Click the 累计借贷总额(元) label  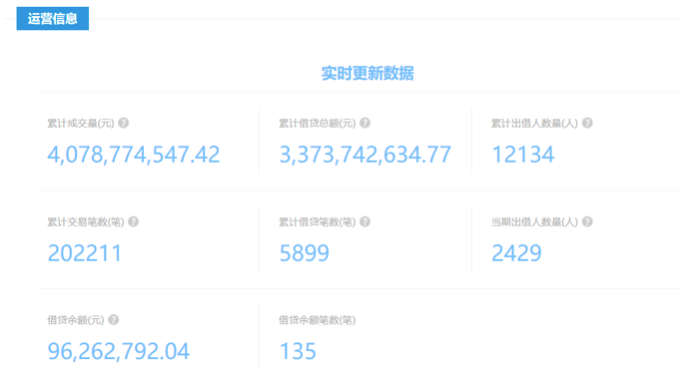point(317,124)
